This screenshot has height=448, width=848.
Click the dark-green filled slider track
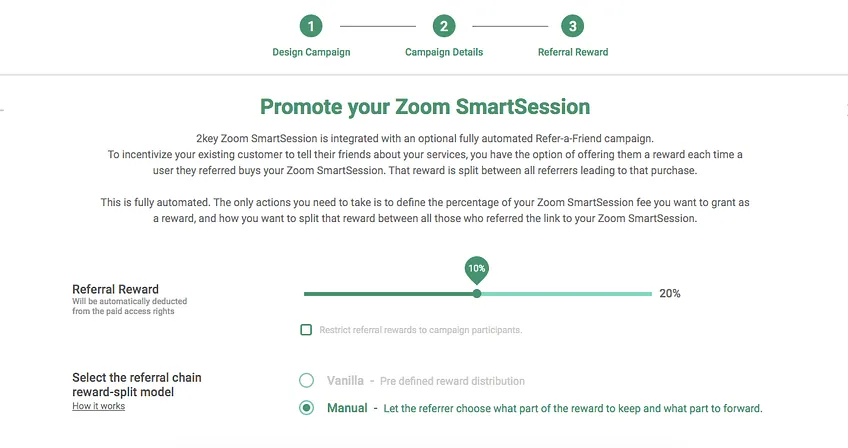388,294
